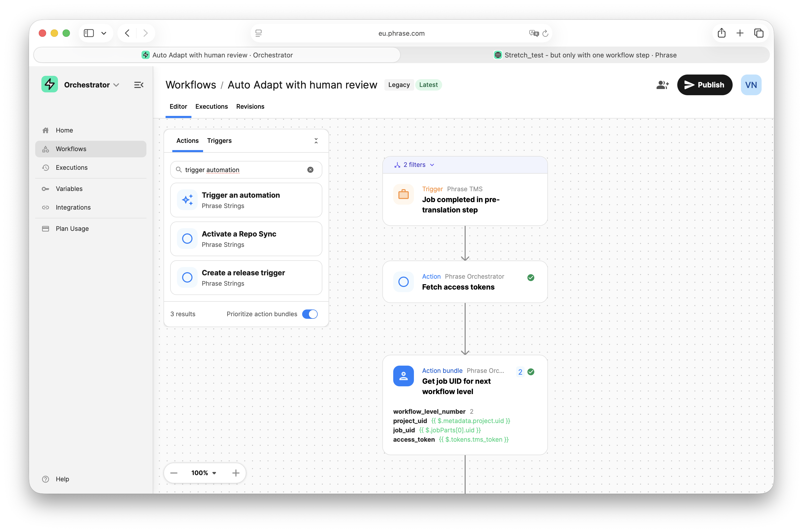
Task: Select the Actions tab in panel
Action: pyautogui.click(x=188, y=141)
